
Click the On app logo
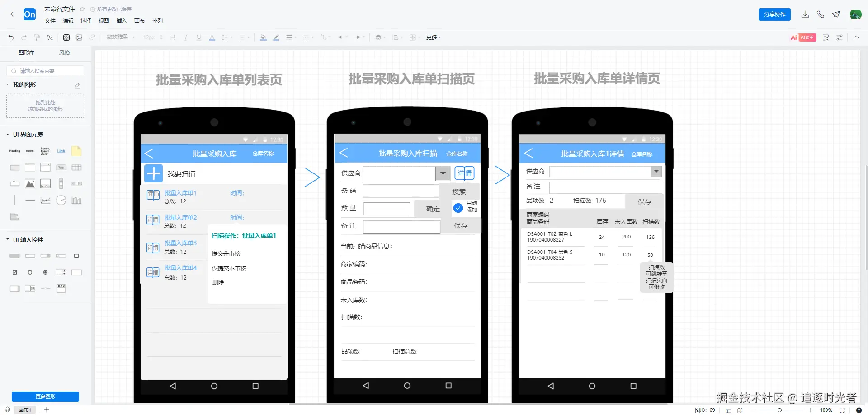point(30,14)
